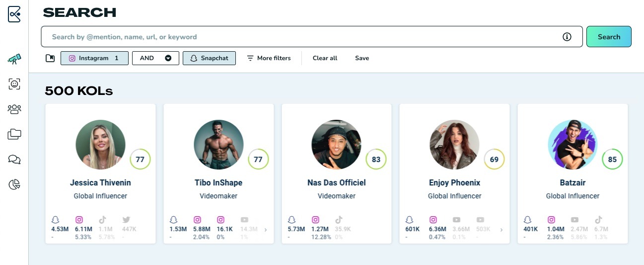Click Jessica Thivenin's score ring showing 77
Screen dimensions: 644x265
(140, 159)
